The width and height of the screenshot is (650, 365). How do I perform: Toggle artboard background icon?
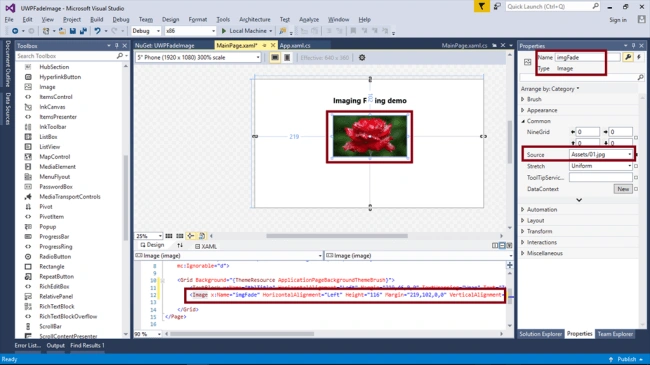coord(202,236)
